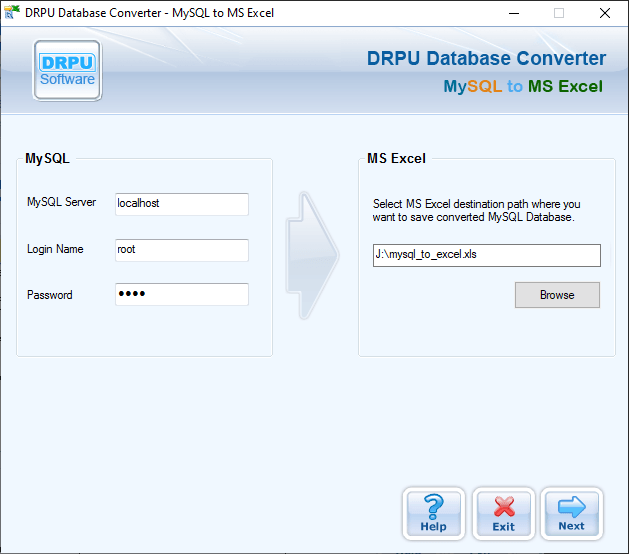The image size is (629, 554).
Task: Click the DRPU Software logo
Action: [67, 70]
